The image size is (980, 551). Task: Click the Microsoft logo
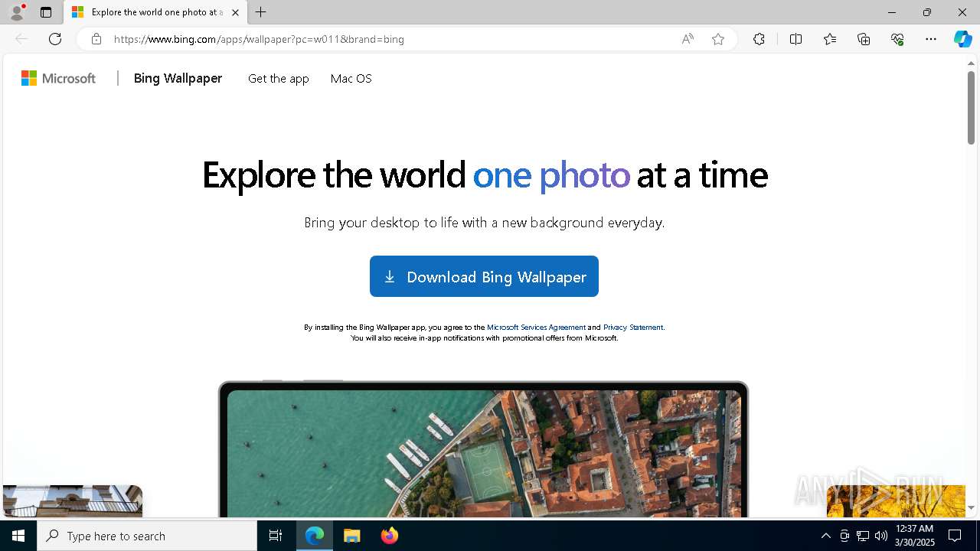58,78
